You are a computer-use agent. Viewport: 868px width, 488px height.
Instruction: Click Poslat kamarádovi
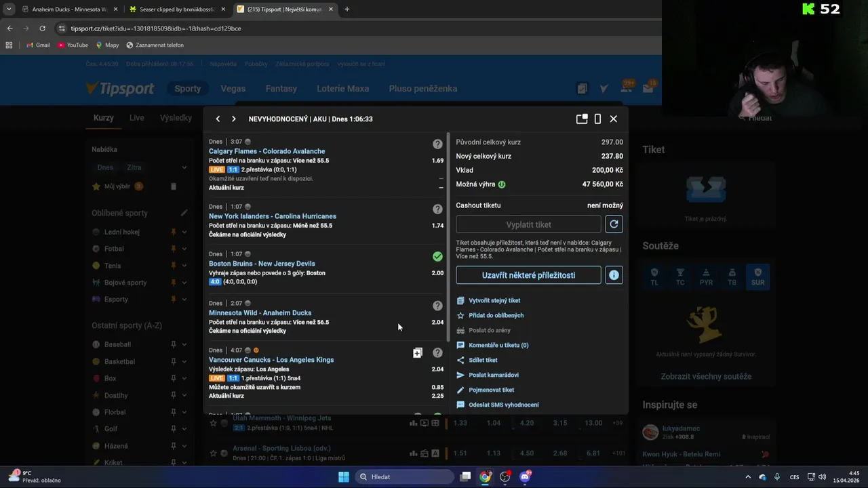pyautogui.click(x=494, y=375)
